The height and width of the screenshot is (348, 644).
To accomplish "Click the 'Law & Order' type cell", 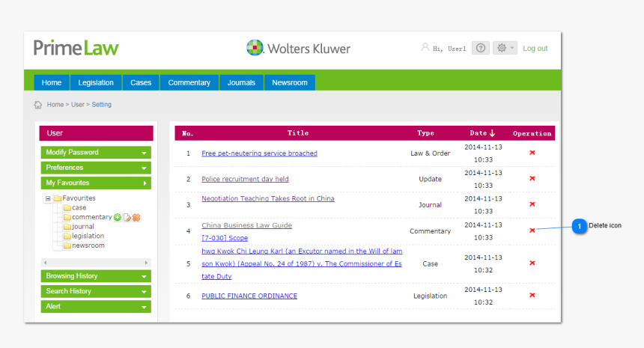I will [x=430, y=153].
